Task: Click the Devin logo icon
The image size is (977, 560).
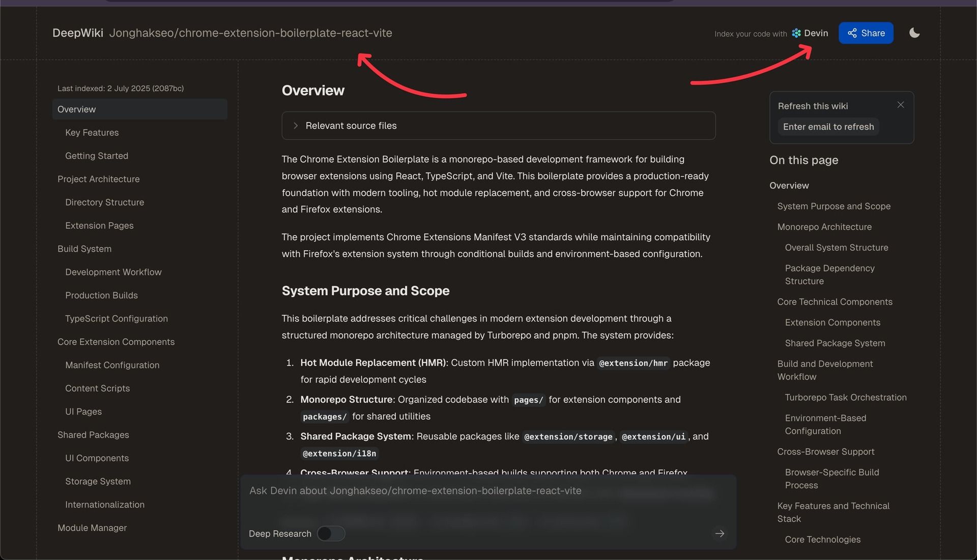Action: click(x=796, y=33)
